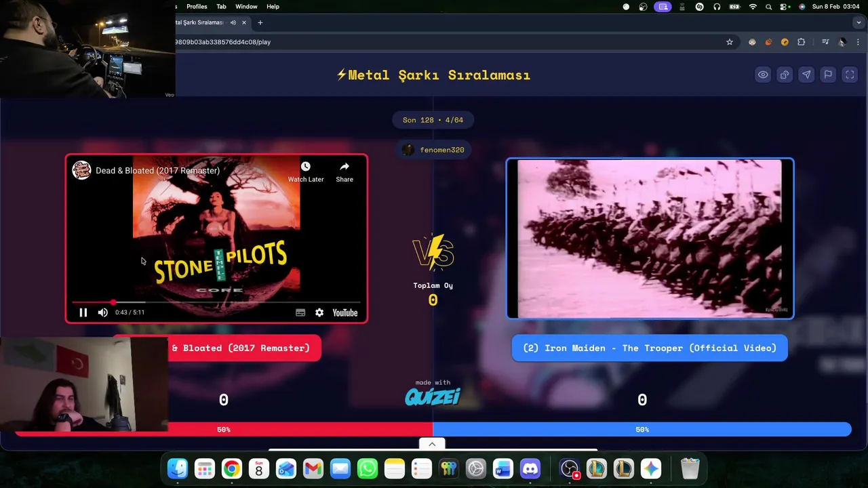Open YouTube player settings gear
Image resolution: width=868 pixels, height=488 pixels.
tap(319, 312)
